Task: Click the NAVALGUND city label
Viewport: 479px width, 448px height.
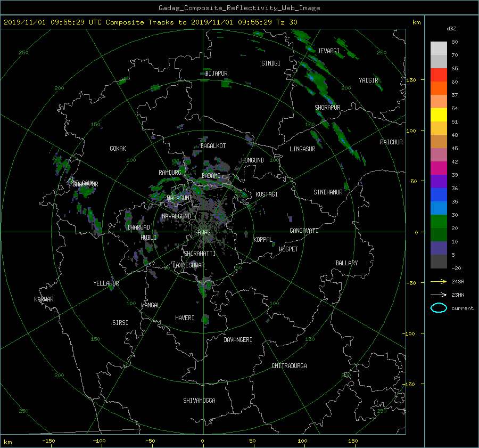Action: pyautogui.click(x=176, y=216)
